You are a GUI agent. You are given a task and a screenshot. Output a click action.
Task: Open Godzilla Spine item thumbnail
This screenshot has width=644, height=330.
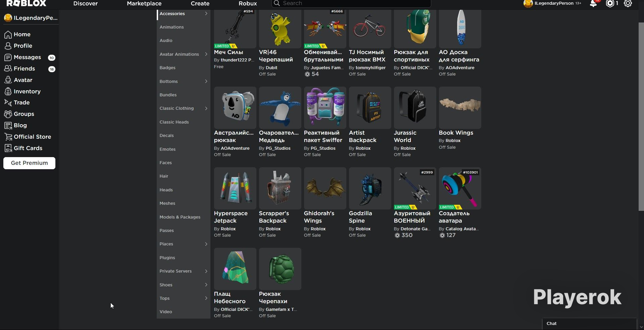pyautogui.click(x=370, y=188)
